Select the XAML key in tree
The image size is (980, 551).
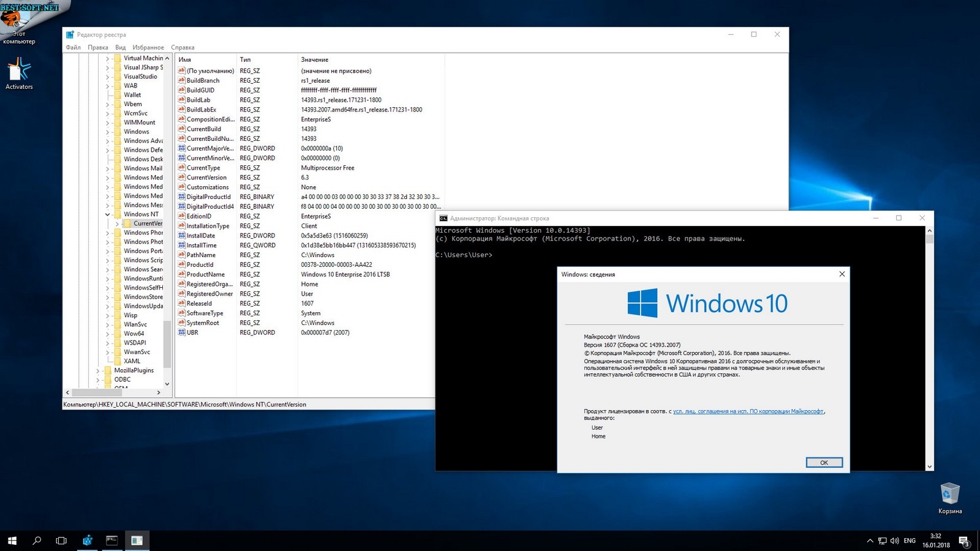click(x=132, y=361)
